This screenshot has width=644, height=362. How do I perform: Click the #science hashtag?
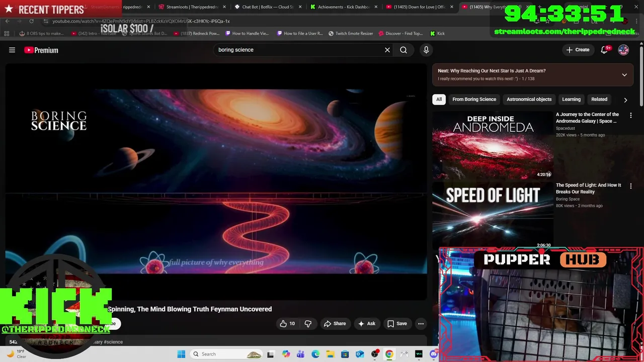tap(113, 342)
